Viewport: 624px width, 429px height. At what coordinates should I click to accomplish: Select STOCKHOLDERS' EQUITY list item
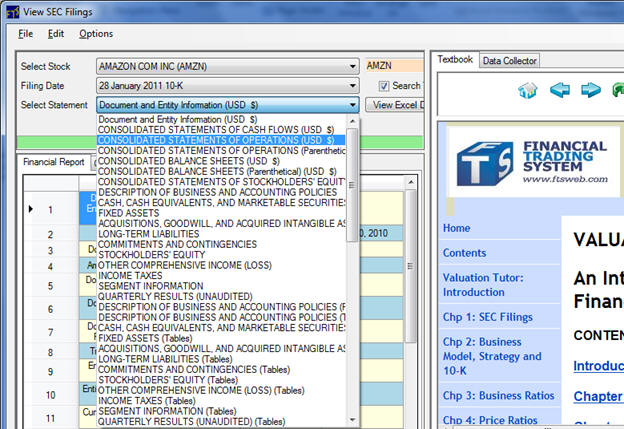point(221,255)
